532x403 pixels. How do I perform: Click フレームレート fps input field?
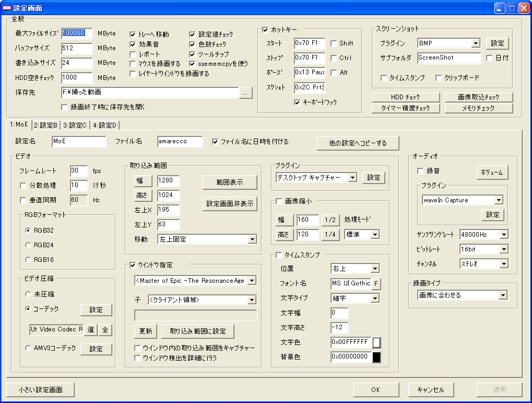tap(78, 170)
